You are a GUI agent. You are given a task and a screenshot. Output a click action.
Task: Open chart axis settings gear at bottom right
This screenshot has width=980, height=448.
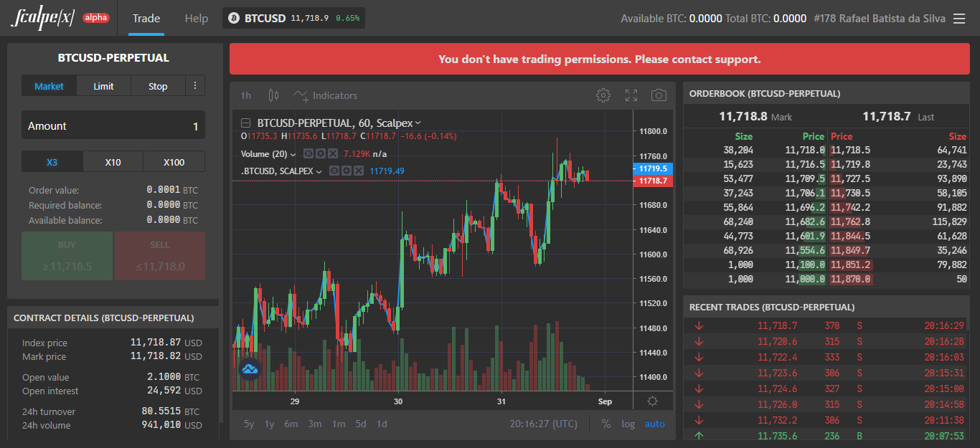pos(652,401)
